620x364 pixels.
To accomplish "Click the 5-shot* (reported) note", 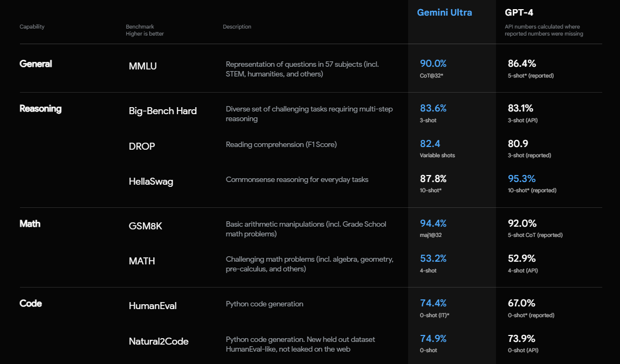I will (531, 76).
